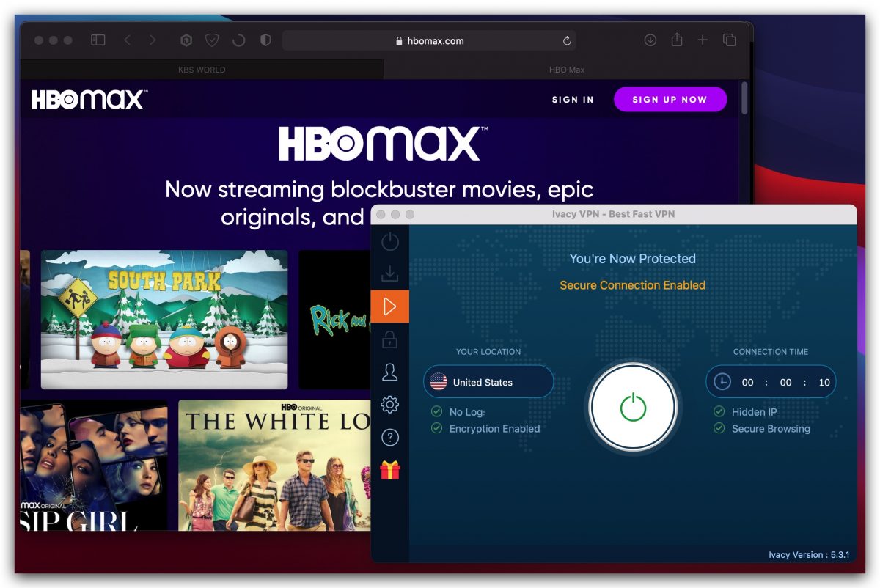
Task: Click the circular spinner extension icon in Safari
Action: click(x=238, y=40)
